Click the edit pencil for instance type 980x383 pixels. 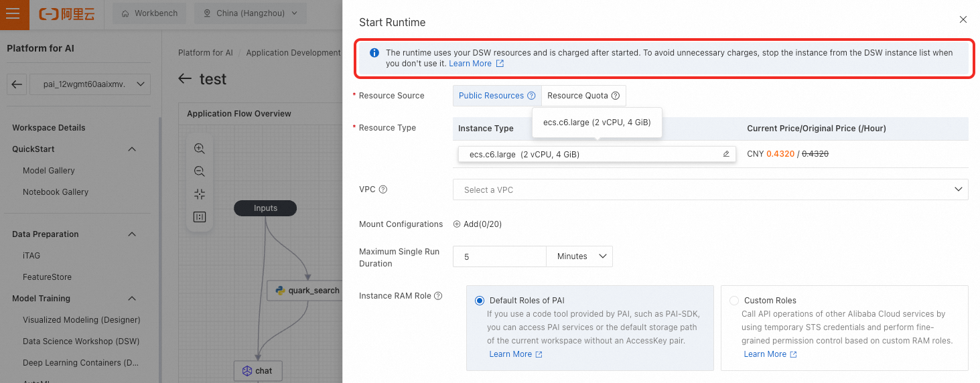tap(726, 154)
